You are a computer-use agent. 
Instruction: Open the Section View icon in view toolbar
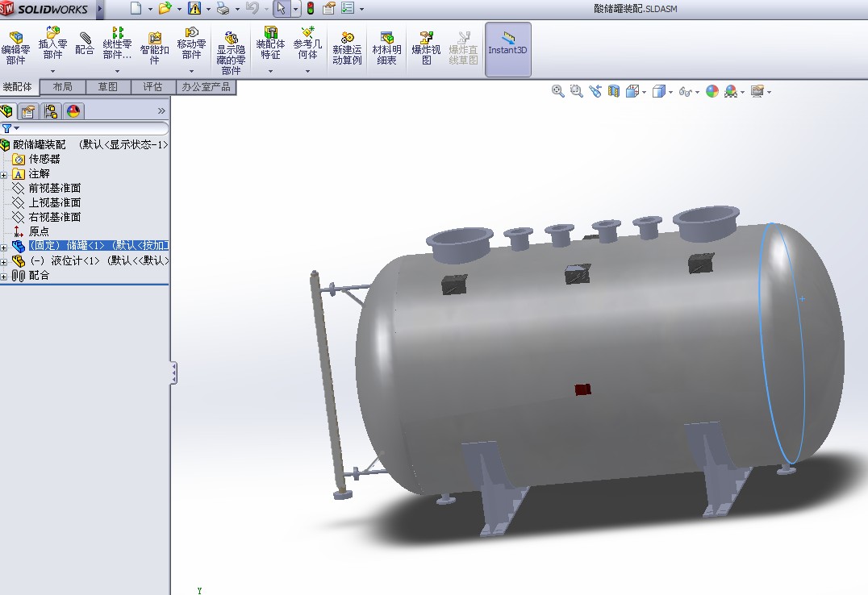coord(613,91)
